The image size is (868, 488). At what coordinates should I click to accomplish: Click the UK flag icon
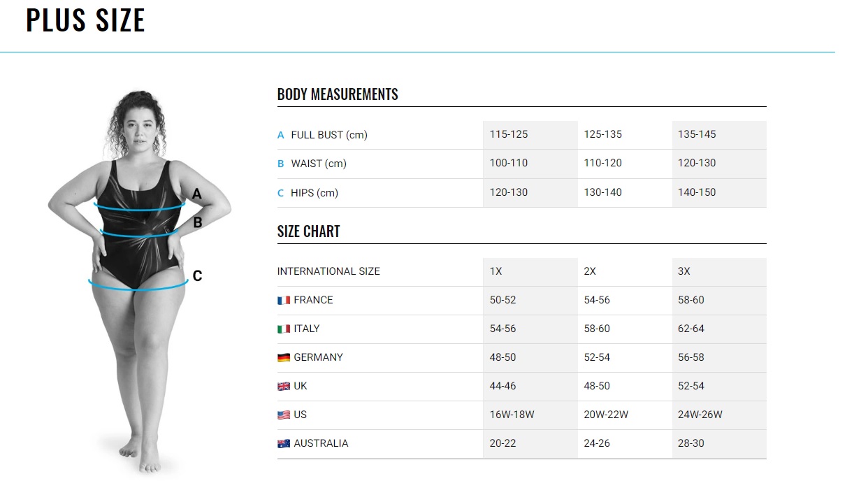(x=284, y=386)
